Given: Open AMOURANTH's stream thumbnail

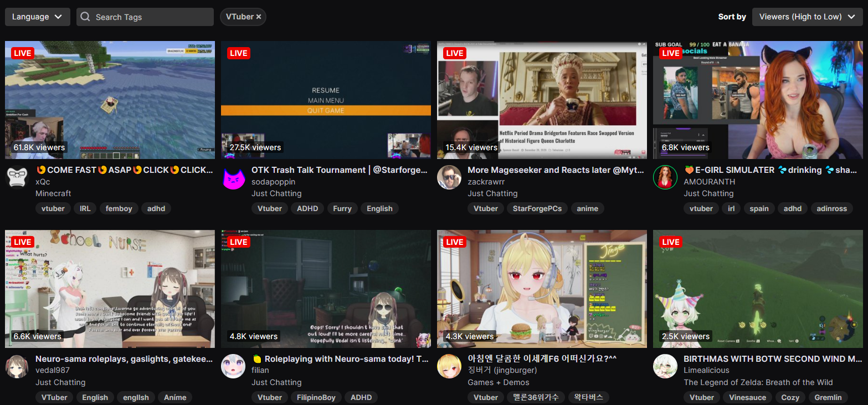Looking at the screenshot, I should [x=758, y=100].
